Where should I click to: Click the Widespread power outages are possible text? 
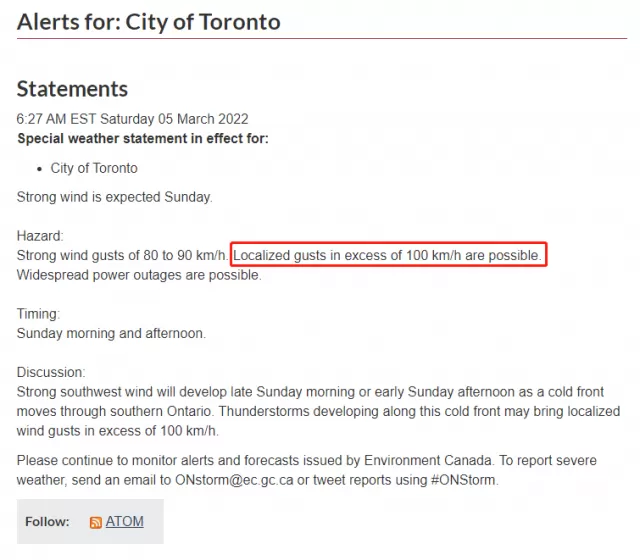(139, 275)
